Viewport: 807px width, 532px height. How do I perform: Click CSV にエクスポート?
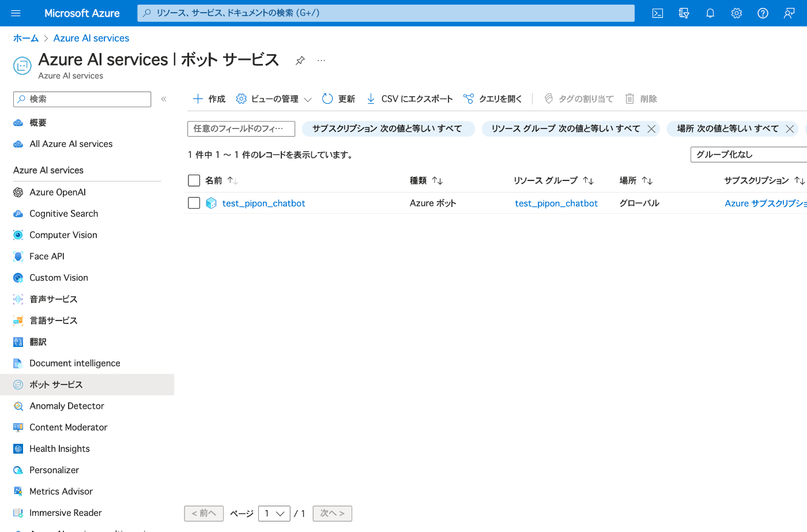point(409,99)
